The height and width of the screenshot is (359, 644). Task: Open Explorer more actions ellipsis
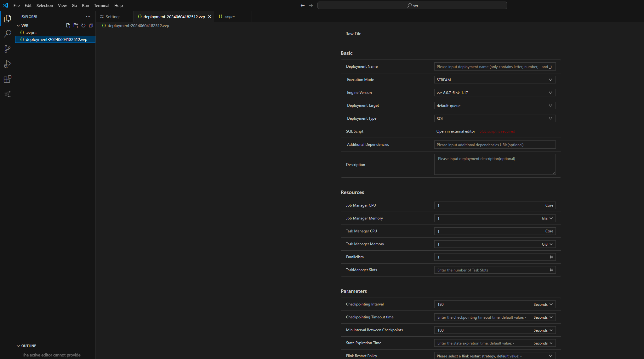[88, 17]
